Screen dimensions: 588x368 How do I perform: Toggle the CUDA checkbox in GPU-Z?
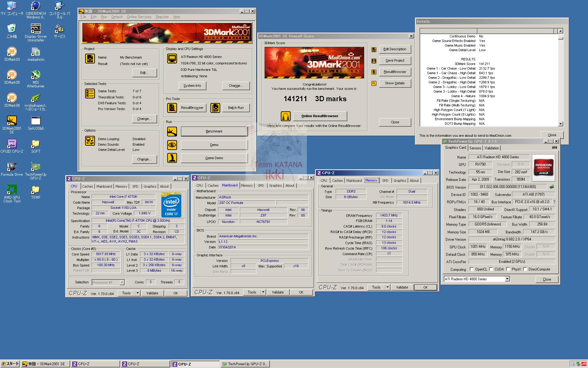point(491,269)
